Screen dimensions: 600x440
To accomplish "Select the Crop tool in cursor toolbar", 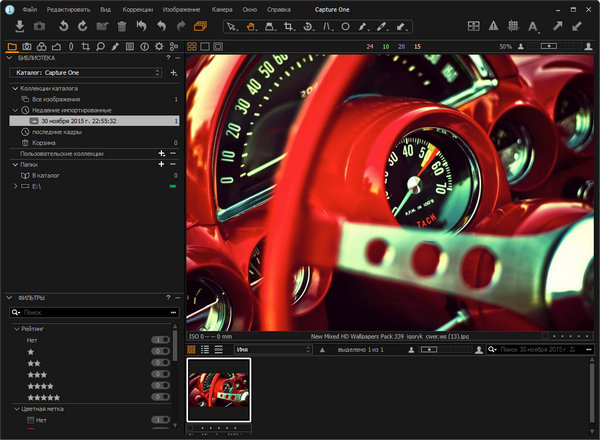I will point(289,25).
